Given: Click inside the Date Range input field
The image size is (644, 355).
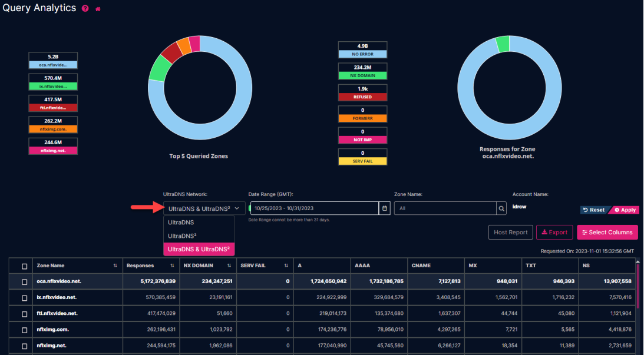Looking at the screenshot, I should [312, 208].
